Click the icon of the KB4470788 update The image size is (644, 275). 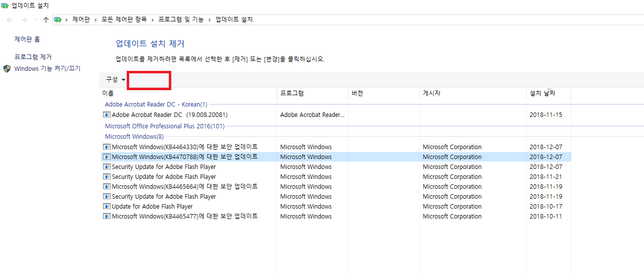[x=107, y=157]
